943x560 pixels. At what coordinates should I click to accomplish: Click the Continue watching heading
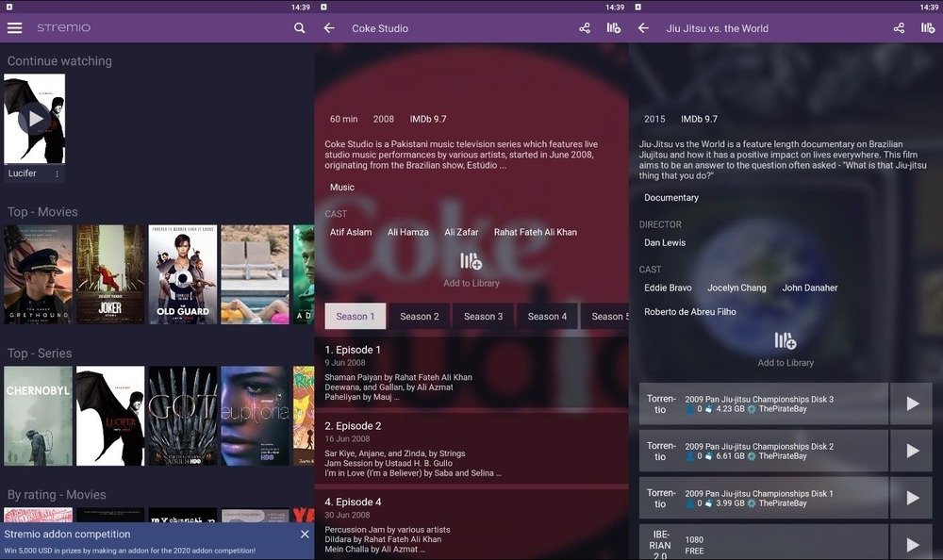[x=59, y=60]
